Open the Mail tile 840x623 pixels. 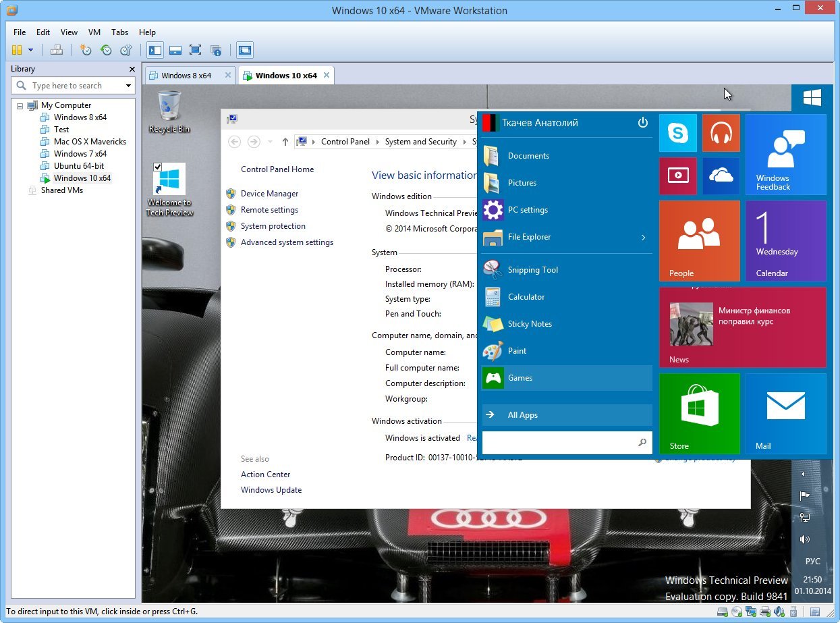pyautogui.click(x=785, y=414)
